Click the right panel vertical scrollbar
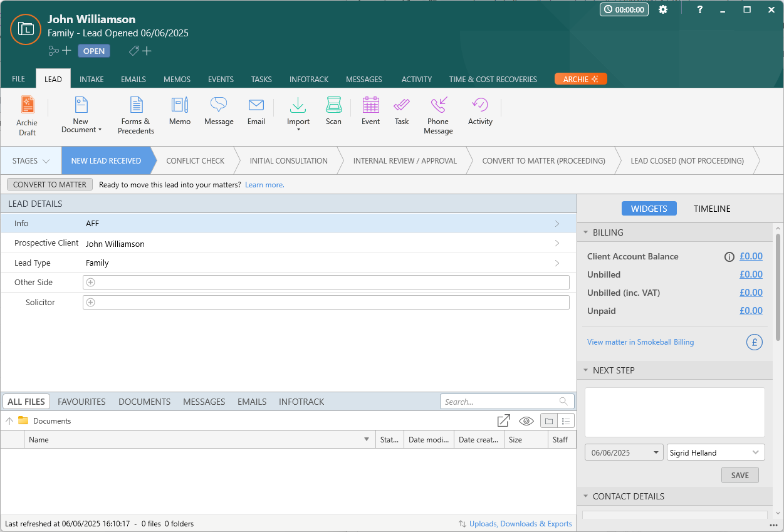This screenshot has width=784, height=532. pyautogui.click(x=778, y=287)
